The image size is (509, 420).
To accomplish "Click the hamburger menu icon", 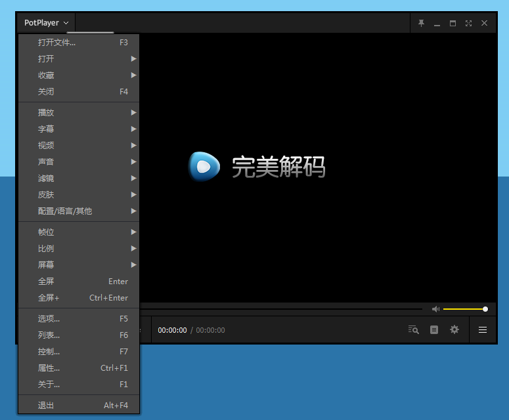I will coord(483,330).
